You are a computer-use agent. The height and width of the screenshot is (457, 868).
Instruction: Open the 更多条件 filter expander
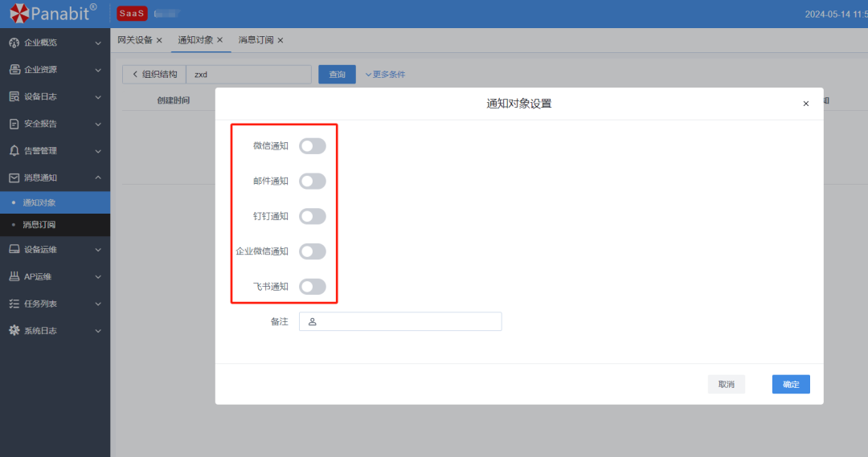pyautogui.click(x=385, y=74)
